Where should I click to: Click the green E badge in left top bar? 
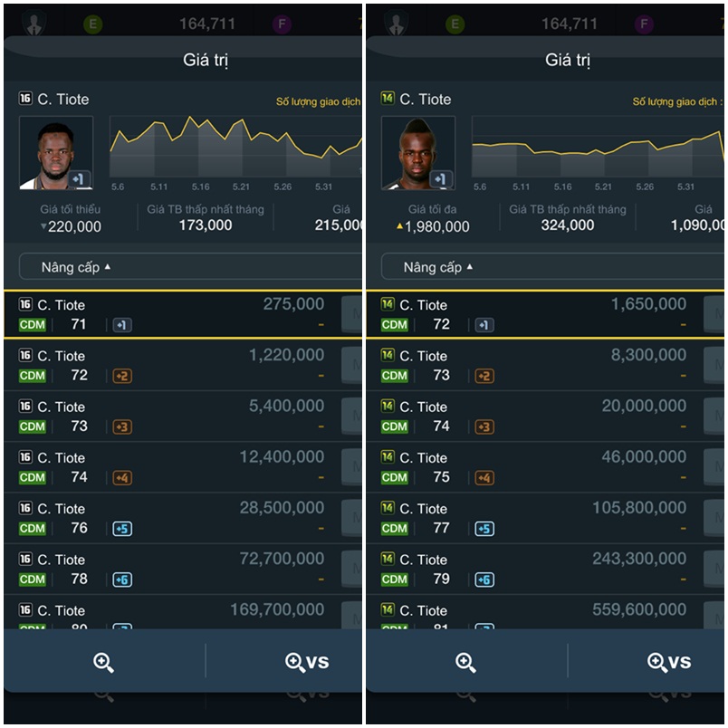(x=92, y=24)
